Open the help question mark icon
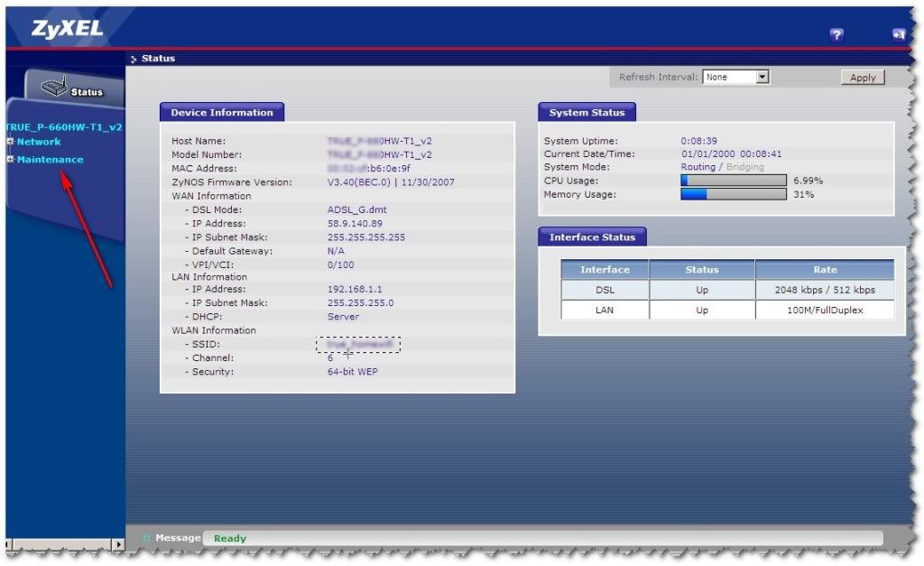The height and width of the screenshot is (566, 924). coord(836,35)
